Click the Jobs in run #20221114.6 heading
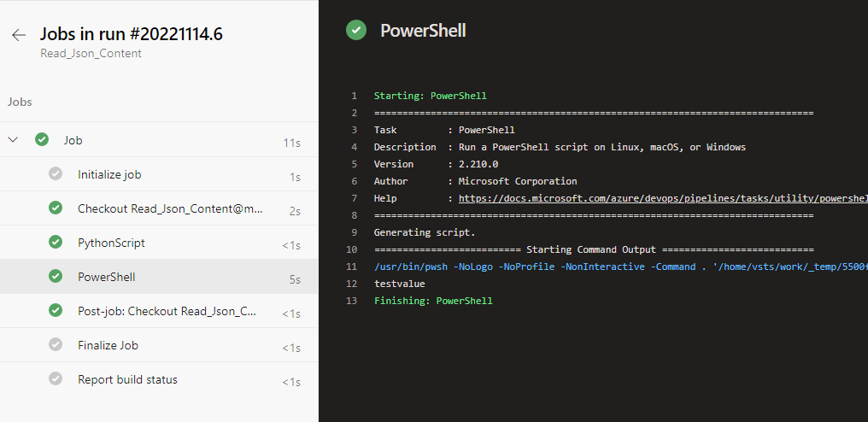868x422 pixels. click(132, 34)
